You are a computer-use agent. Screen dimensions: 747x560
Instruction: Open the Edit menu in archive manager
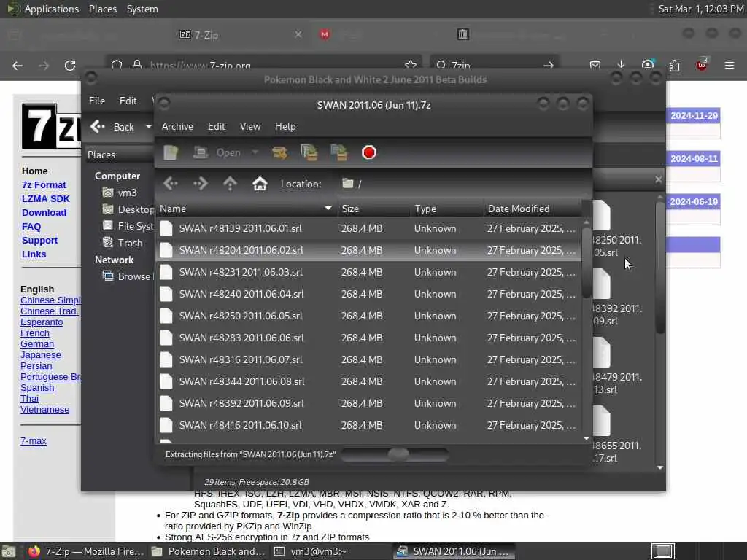[x=216, y=127]
